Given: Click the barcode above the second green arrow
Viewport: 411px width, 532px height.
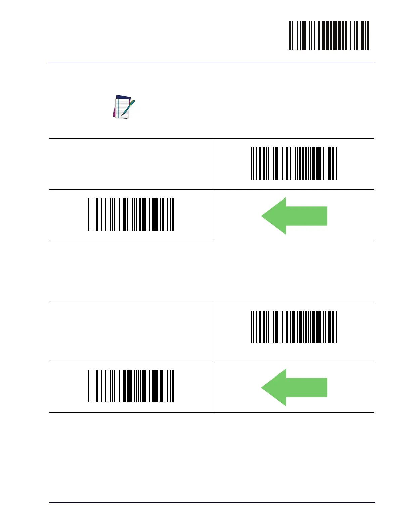Looking at the screenshot, I should [x=294, y=327].
